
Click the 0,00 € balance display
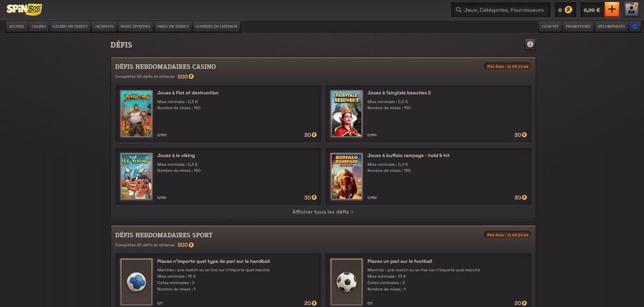[591, 10]
